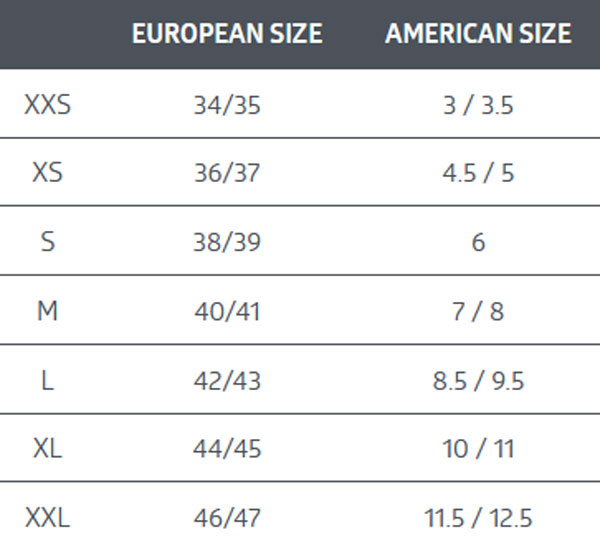Viewport: 600px width, 550px height.
Task: Select European size 44/45 cell
Action: point(227,449)
